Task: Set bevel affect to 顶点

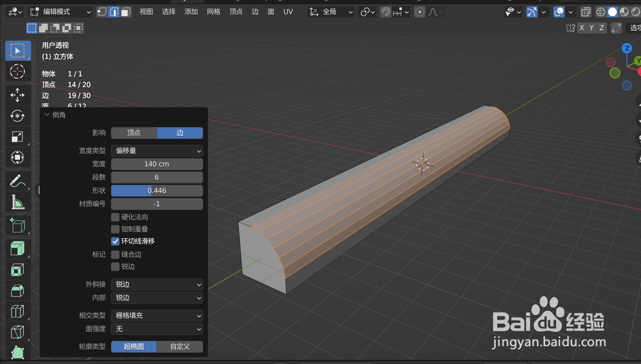Action: pyautogui.click(x=134, y=133)
